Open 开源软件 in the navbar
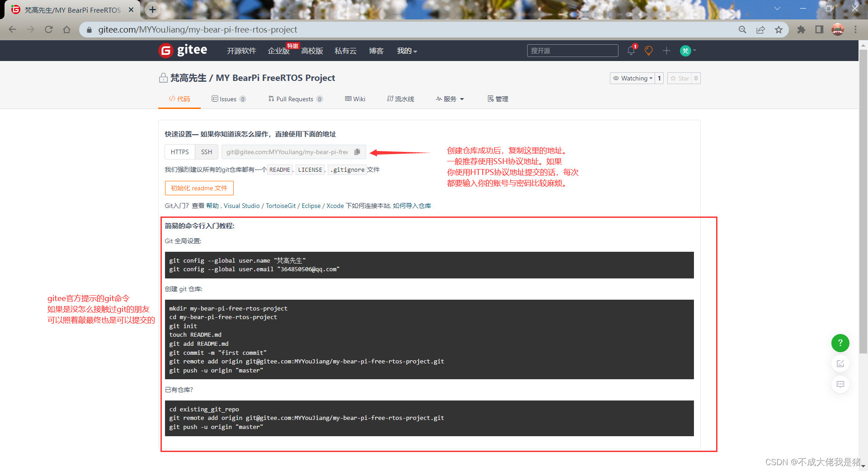Viewport: 868px width, 471px height. click(x=241, y=51)
